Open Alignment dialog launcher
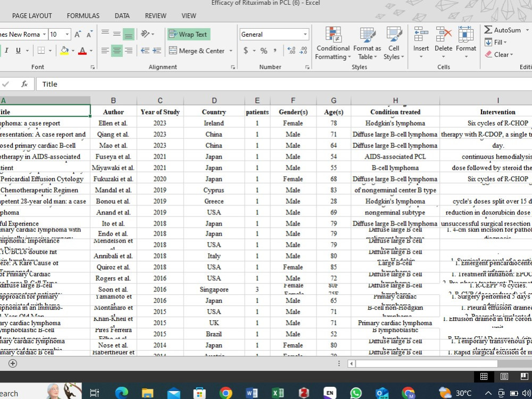Image resolution: width=532 pixels, height=399 pixels. coord(233,67)
